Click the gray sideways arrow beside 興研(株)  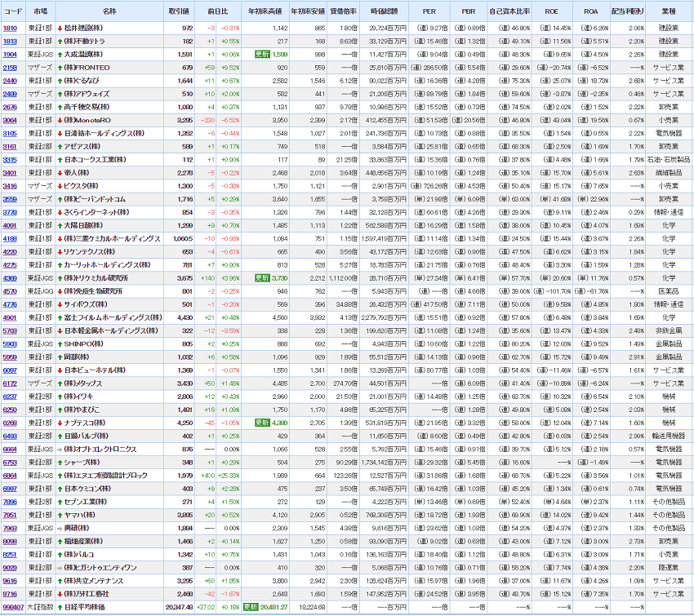tap(60, 528)
